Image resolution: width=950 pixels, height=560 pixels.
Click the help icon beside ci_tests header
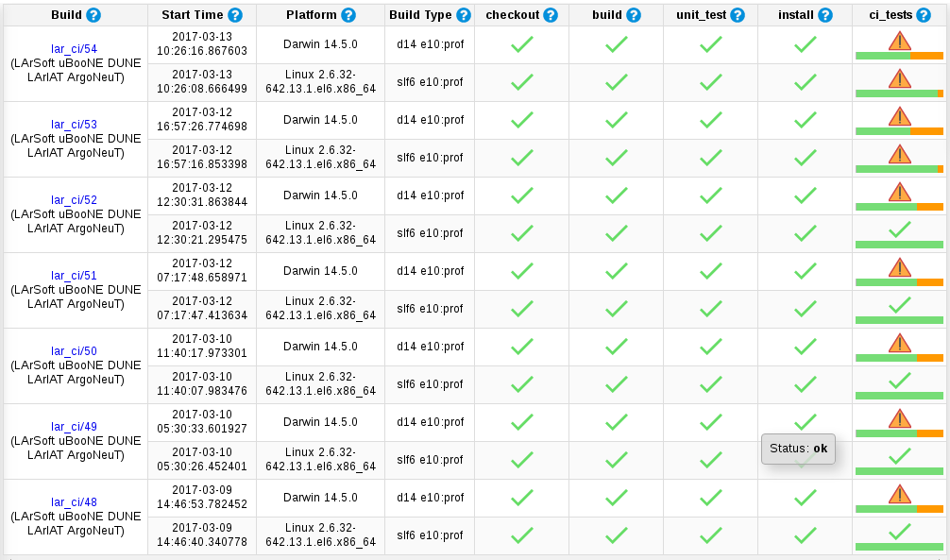coord(924,15)
